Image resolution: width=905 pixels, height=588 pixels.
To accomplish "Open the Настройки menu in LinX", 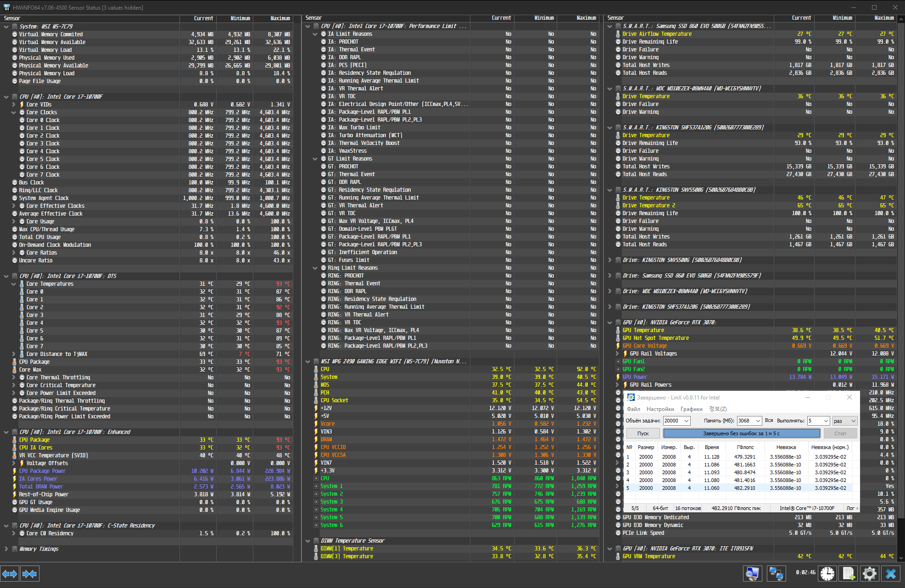I will click(660, 409).
